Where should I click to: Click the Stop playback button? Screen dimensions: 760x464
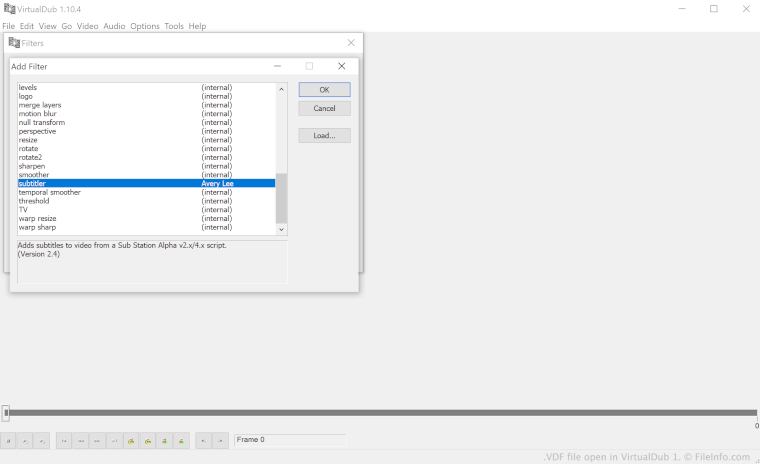8,440
